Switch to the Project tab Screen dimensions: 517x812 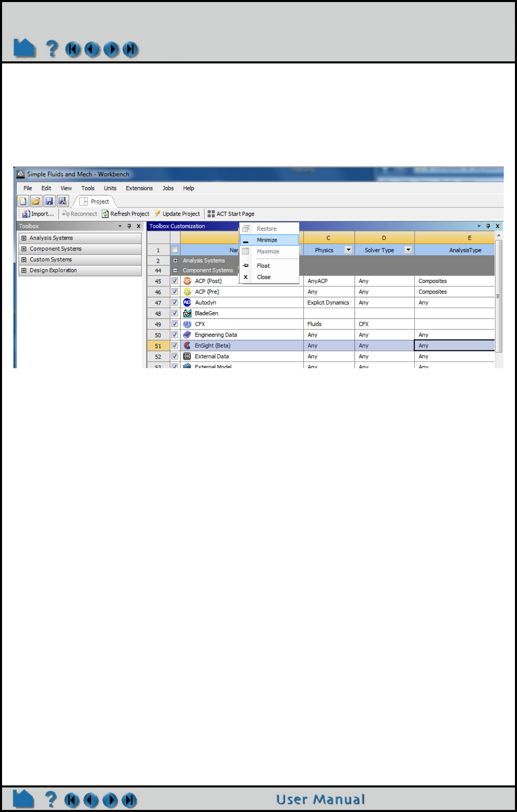pyautogui.click(x=95, y=201)
